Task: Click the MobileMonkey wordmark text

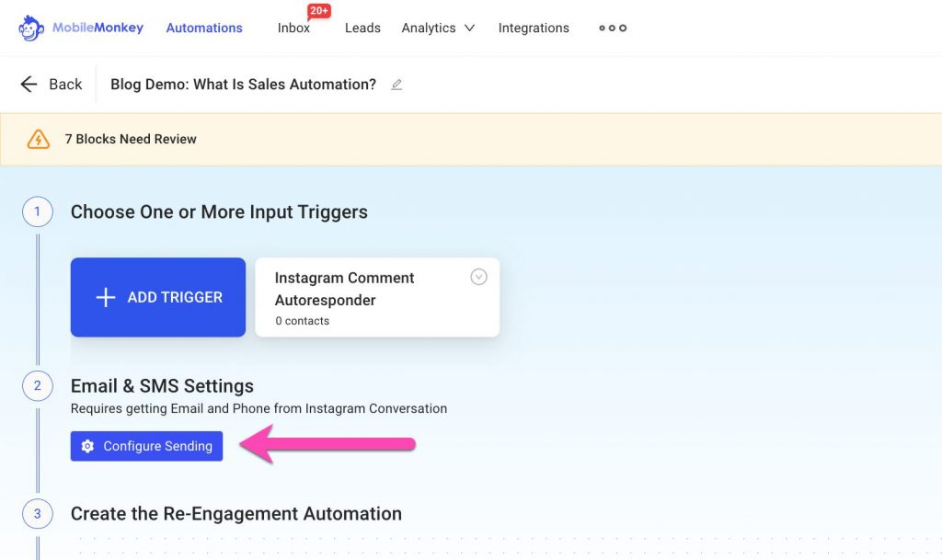Action: pyautogui.click(x=98, y=28)
